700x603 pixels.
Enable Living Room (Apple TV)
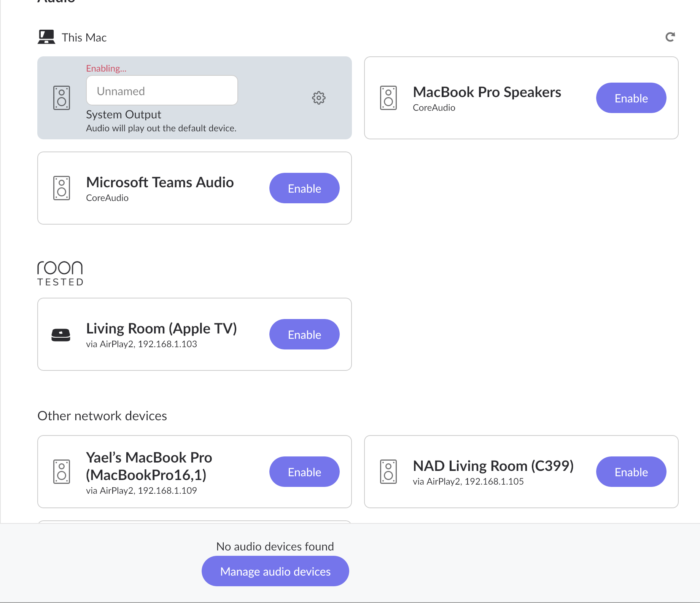pos(304,334)
